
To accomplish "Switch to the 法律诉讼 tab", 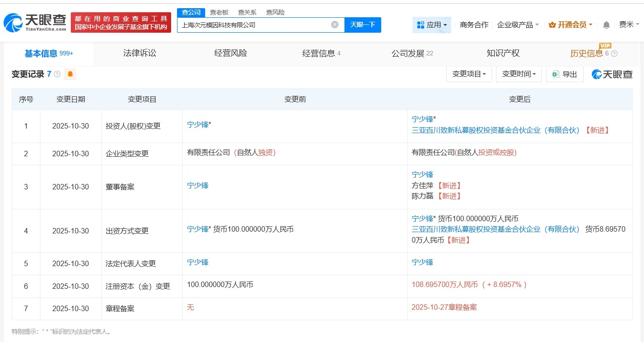I will pyautogui.click(x=139, y=53).
